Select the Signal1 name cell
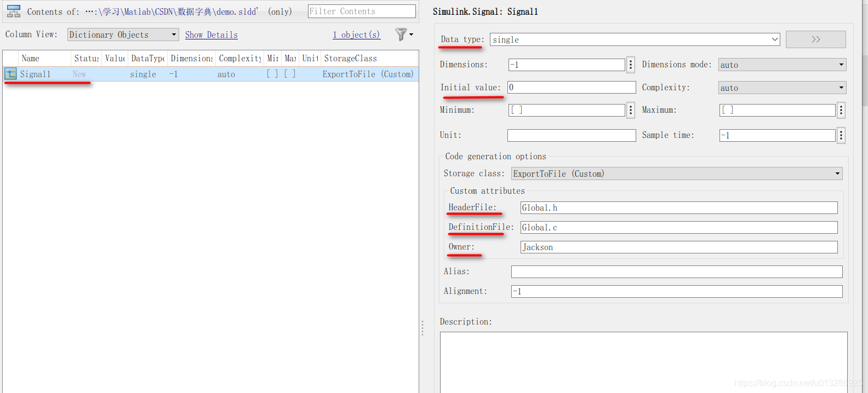This screenshot has width=868, height=393. (x=36, y=74)
